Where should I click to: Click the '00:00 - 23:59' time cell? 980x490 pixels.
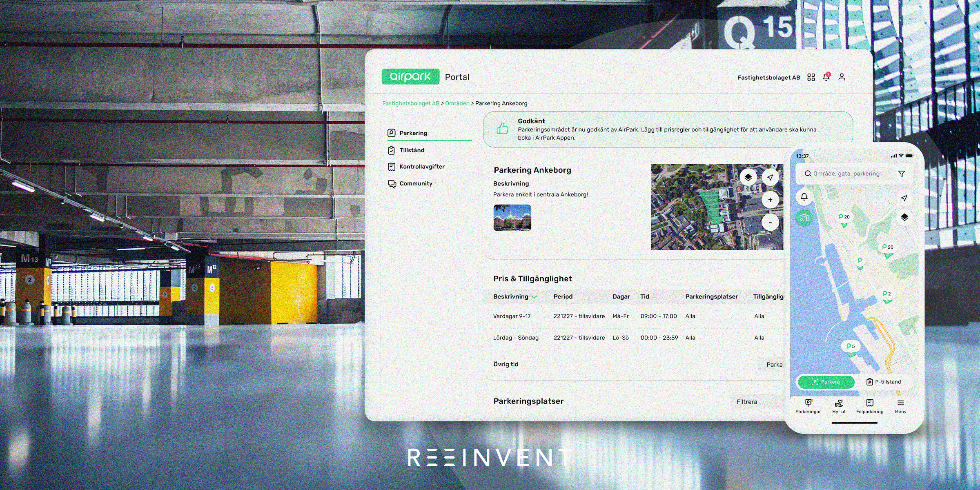point(659,338)
